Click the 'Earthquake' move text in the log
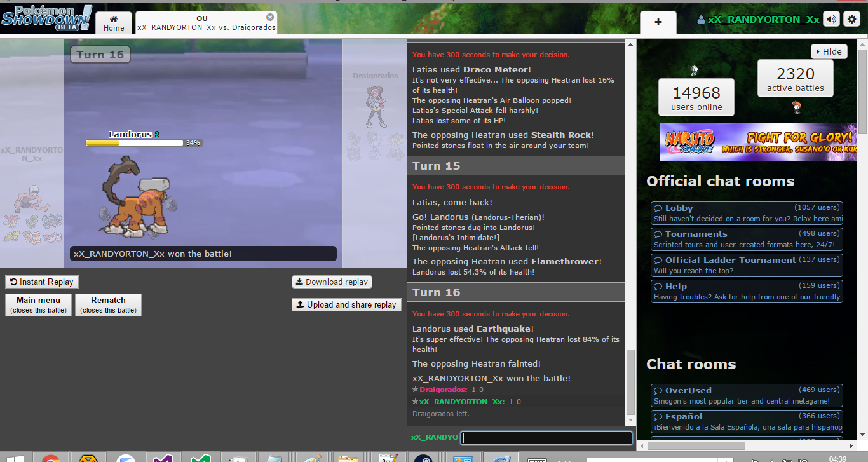This screenshot has height=462, width=868. [503, 329]
